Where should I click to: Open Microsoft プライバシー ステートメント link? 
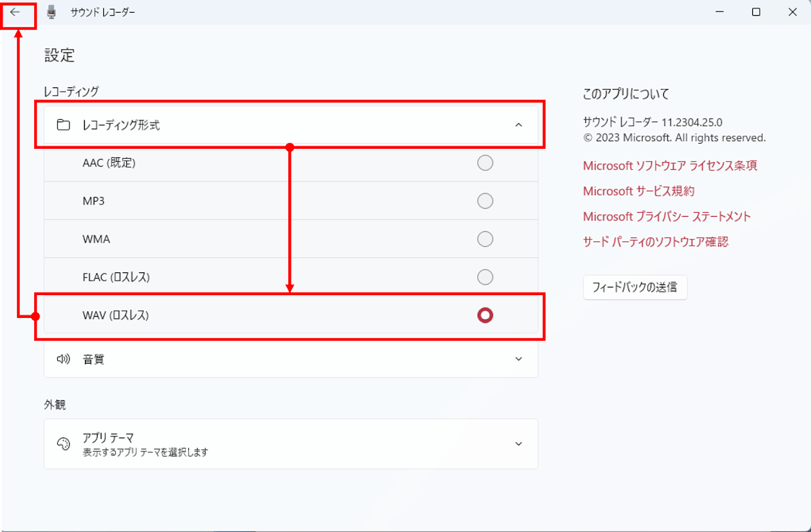tap(667, 217)
